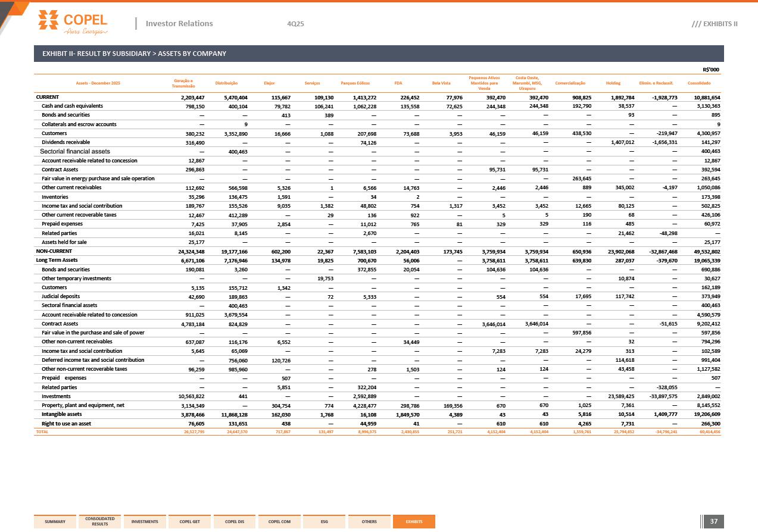Image resolution: width=758 pixels, height=532 pixels.
Task: Click the Cash and cash equivalents row label
Action: pos(72,106)
